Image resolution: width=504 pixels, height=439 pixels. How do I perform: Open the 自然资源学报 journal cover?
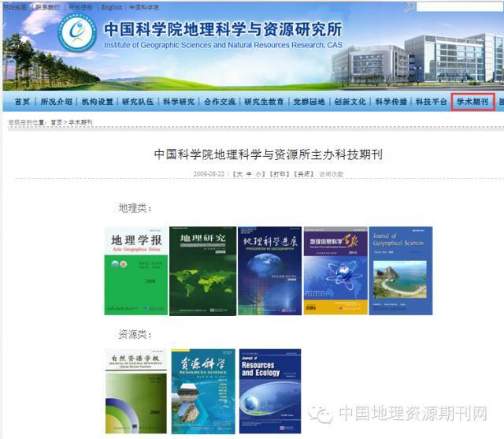[x=136, y=392]
